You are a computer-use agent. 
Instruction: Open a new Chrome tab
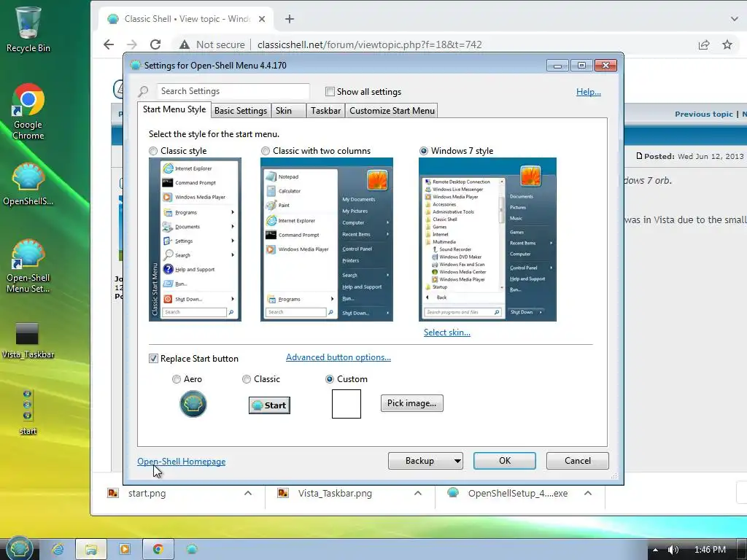[x=289, y=19]
